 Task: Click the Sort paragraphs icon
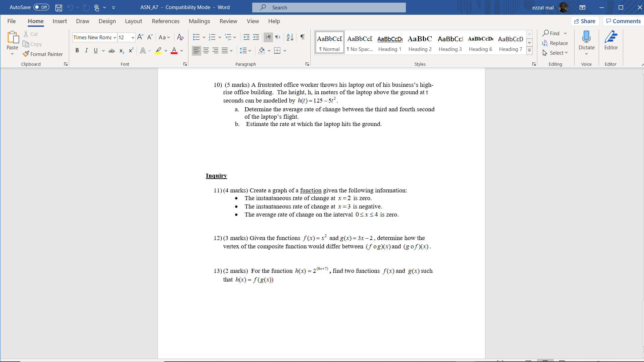[290, 37]
